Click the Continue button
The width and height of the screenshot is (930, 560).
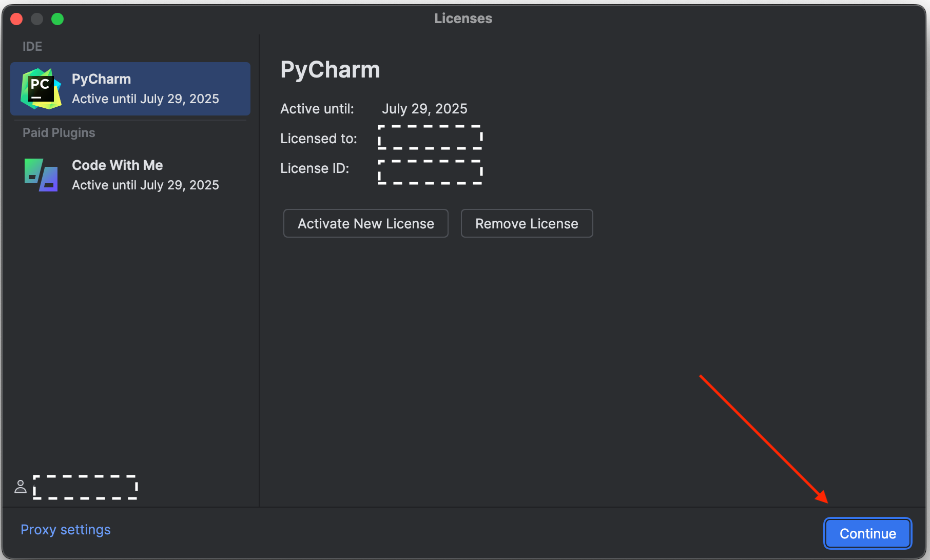(868, 533)
